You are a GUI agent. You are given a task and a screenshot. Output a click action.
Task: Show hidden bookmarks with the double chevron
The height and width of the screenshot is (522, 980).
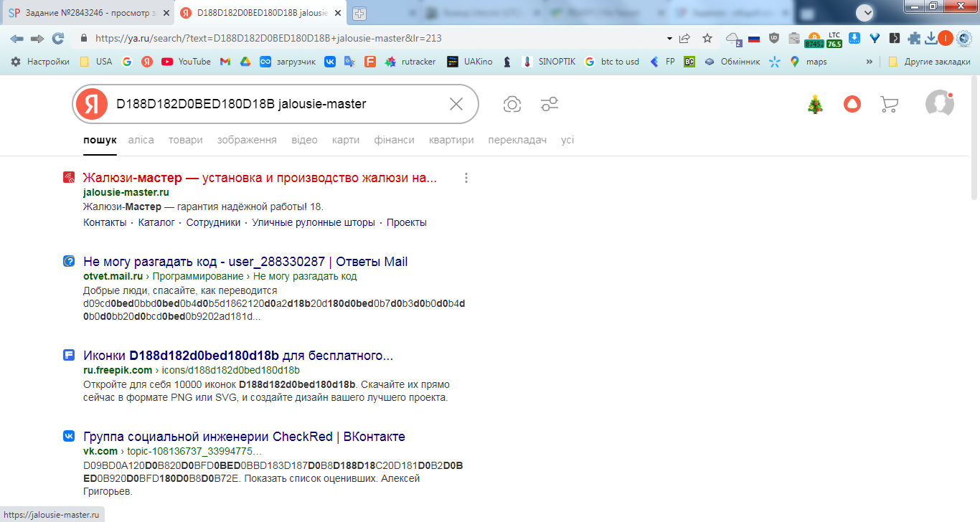tap(870, 62)
